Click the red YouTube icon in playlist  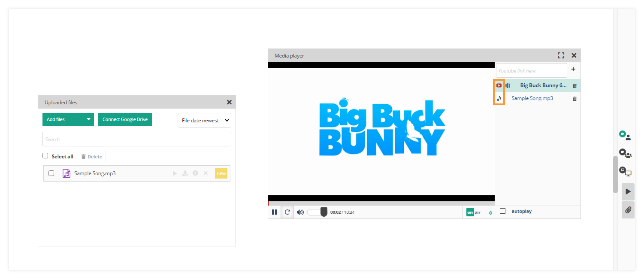tap(499, 85)
